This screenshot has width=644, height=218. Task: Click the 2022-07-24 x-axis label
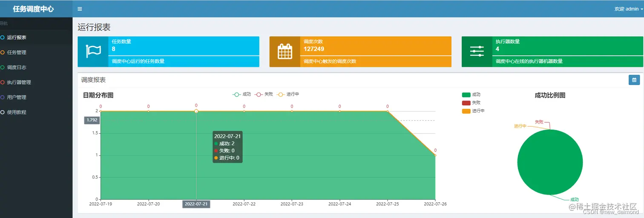pos(340,204)
